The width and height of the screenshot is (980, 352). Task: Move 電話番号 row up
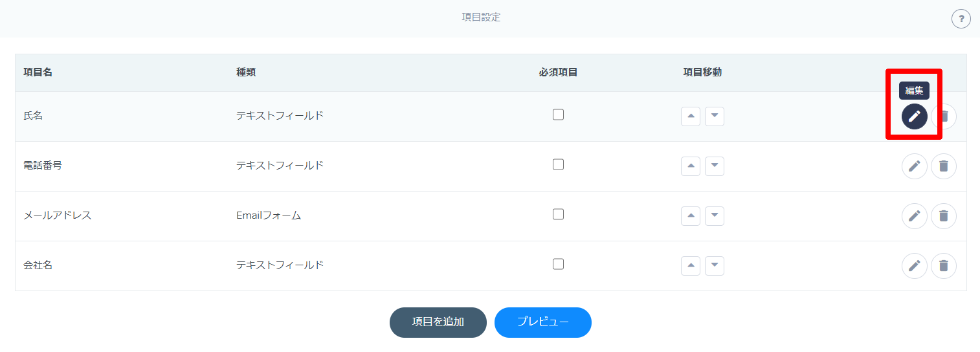click(691, 166)
